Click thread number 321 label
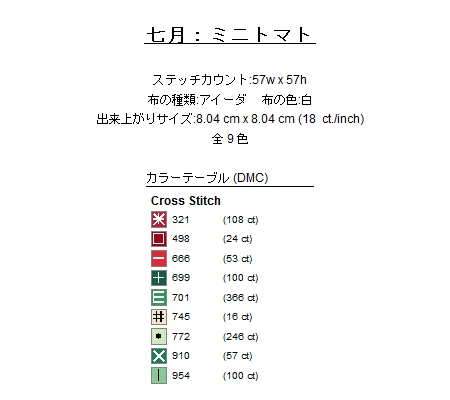Viewport: 450px width, 400px height. click(181, 220)
